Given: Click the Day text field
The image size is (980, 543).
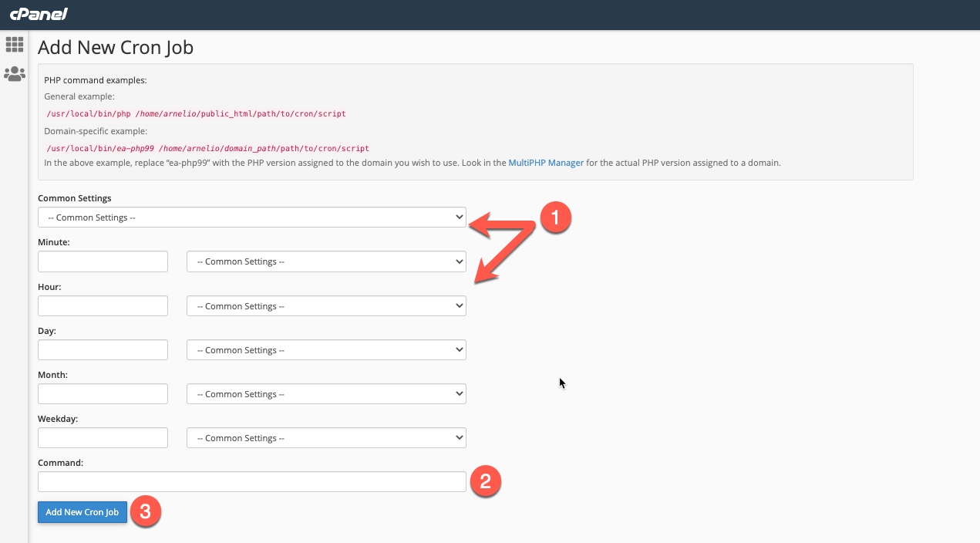Looking at the screenshot, I should 103,350.
